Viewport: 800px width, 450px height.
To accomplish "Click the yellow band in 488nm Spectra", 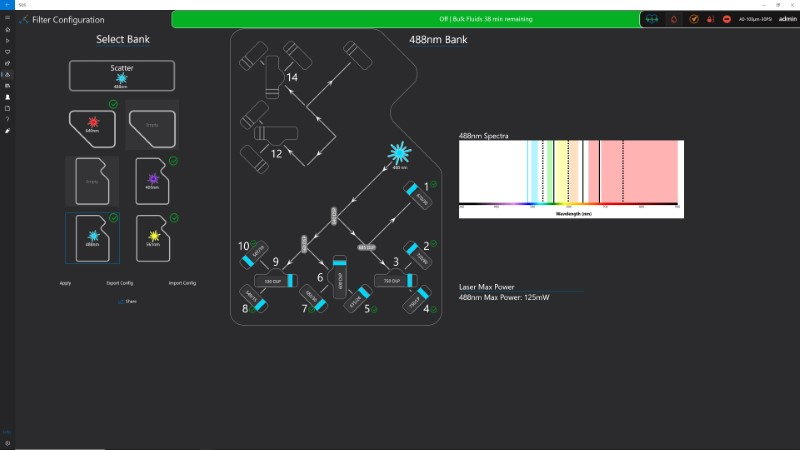I will 561,172.
